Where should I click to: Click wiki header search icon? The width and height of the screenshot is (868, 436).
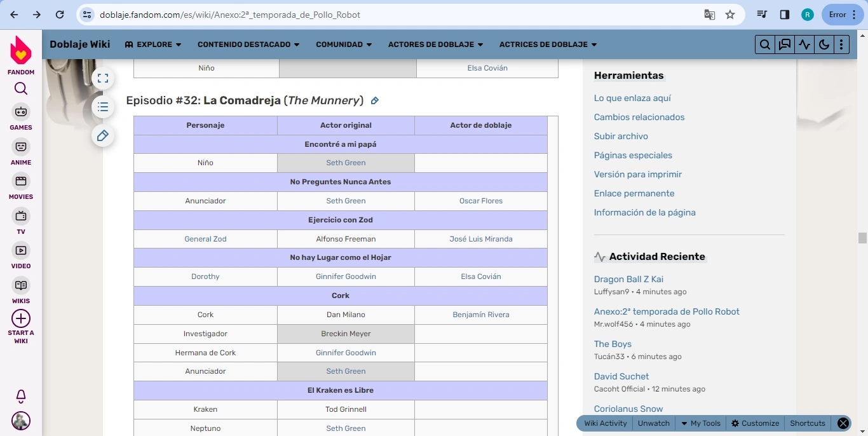pyautogui.click(x=765, y=44)
